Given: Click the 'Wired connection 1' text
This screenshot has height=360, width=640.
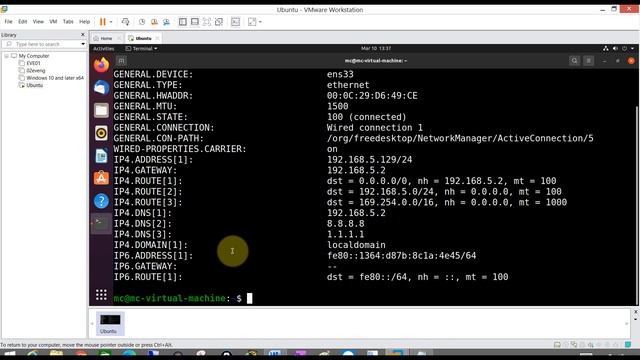Looking at the screenshot, I should pyautogui.click(x=375, y=128).
